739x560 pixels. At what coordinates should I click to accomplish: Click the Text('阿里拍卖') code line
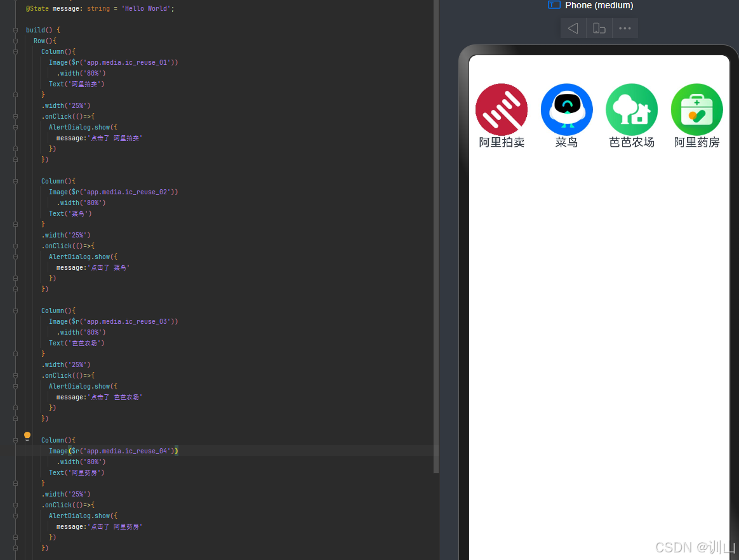(x=76, y=84)
